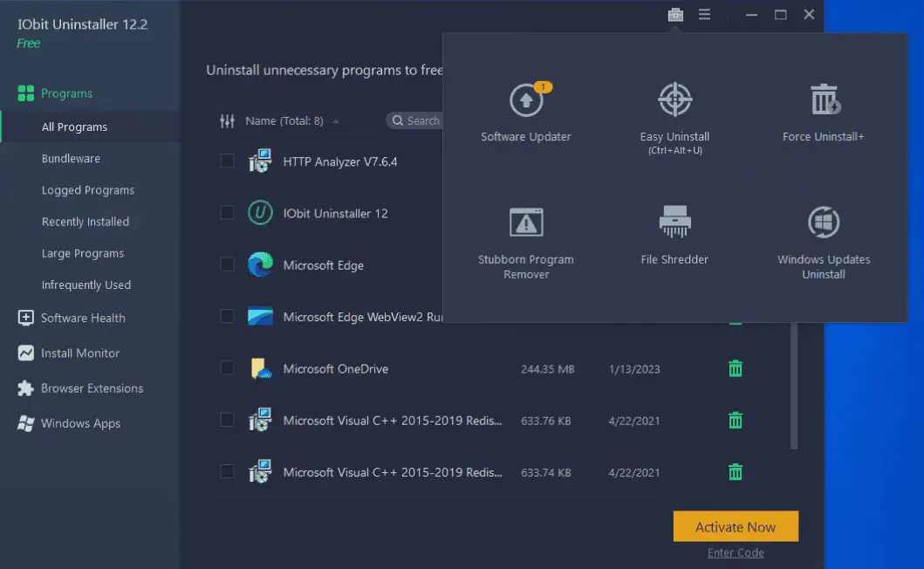This screenshot has height=569, width=924.
Task: Select the Microsoft OneDrive row name
Action: tap(335, 368)
